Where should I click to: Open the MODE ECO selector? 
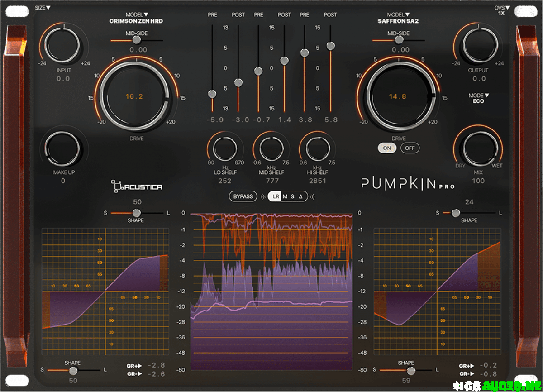pyautogui.click(x=479, y=98)
